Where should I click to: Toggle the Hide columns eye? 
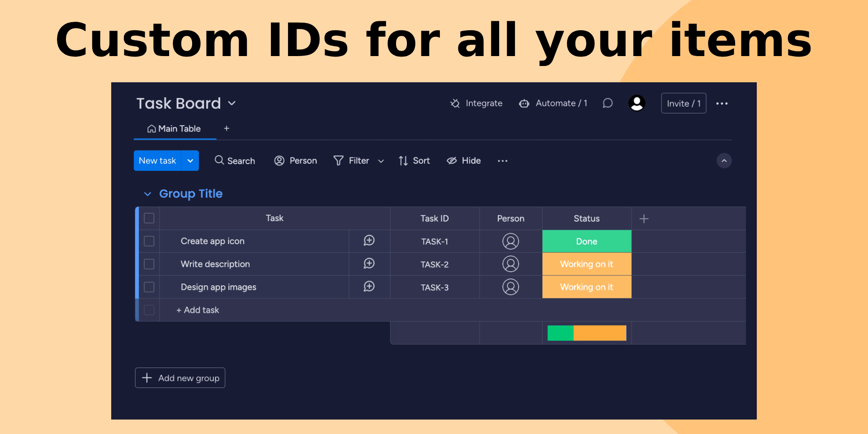[x=452, y=160]
